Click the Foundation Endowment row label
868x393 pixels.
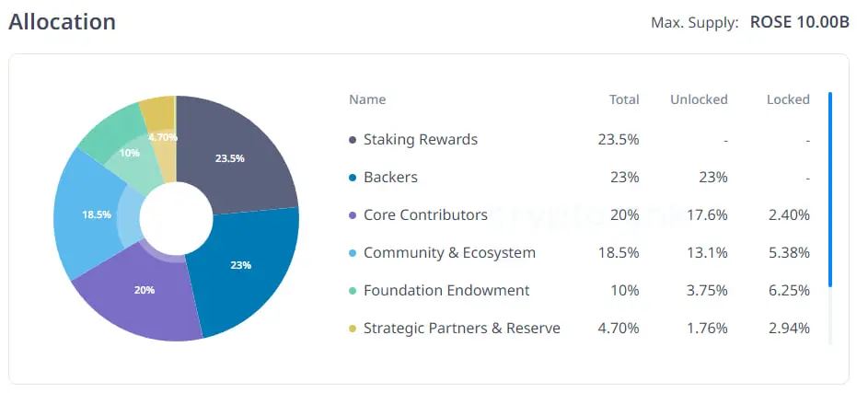click(x=446, y=291)
